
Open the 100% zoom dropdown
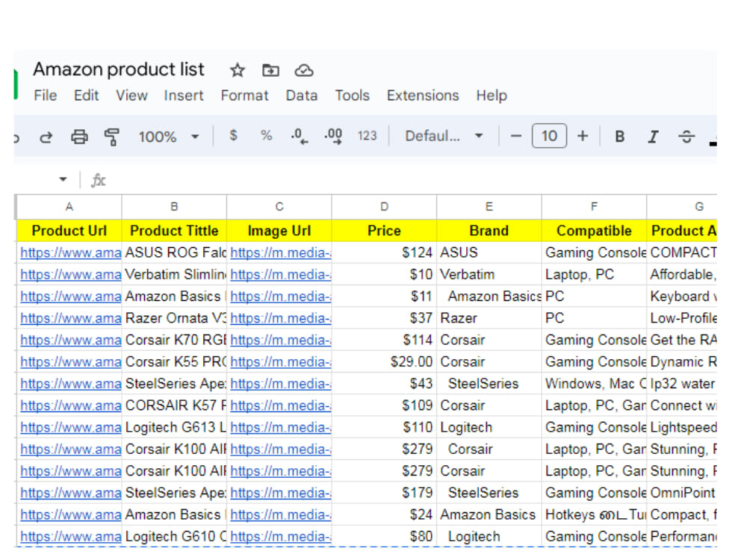tap(169, 137)
